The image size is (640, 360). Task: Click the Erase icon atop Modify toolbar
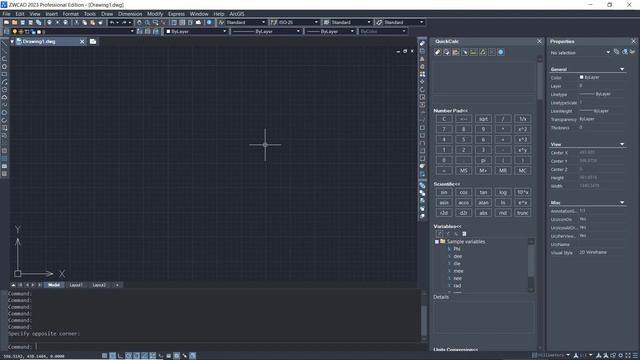422,43
